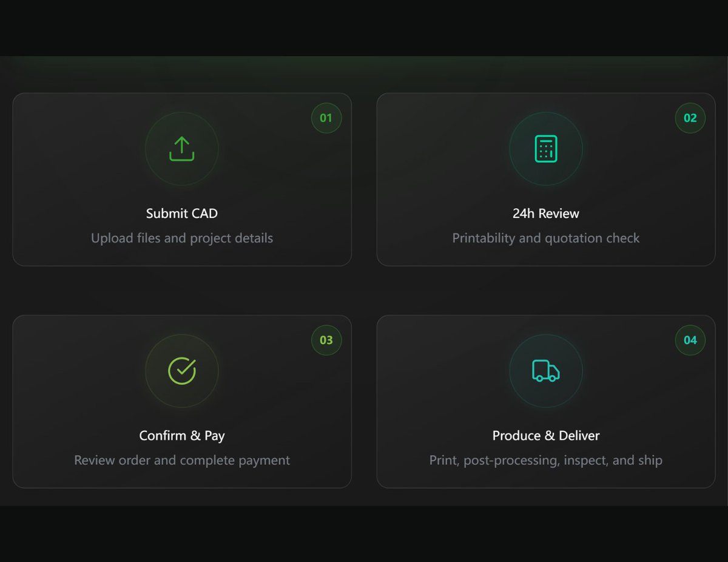The width and height of the screenshot is (728, 562).
Task: Click the checkmark circle icon in Confirm & Pay card
Action: [x=182, y=371]
